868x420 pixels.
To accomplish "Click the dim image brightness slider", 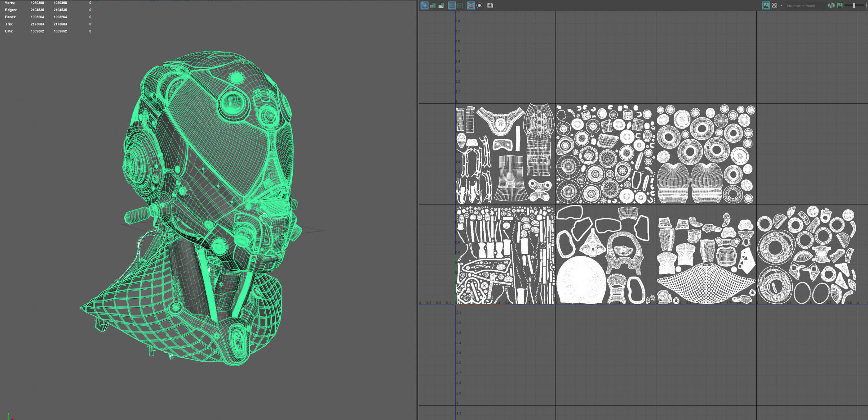I will (854, 5).
